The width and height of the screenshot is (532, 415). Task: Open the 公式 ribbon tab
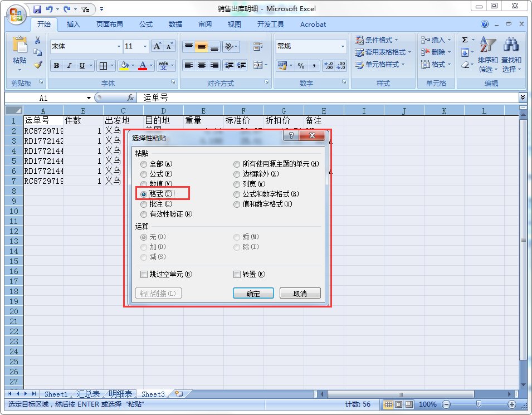coord(145,24)
